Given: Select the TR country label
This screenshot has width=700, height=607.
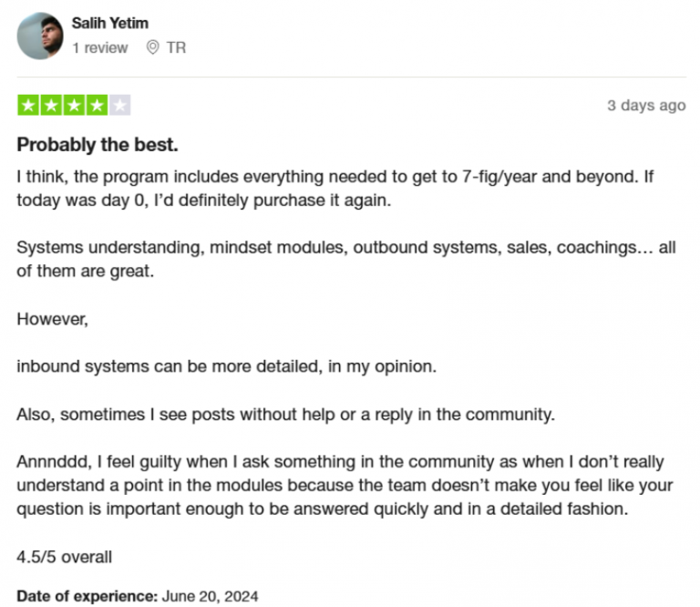Looking at the screenshot, I should tap(176, 47).
